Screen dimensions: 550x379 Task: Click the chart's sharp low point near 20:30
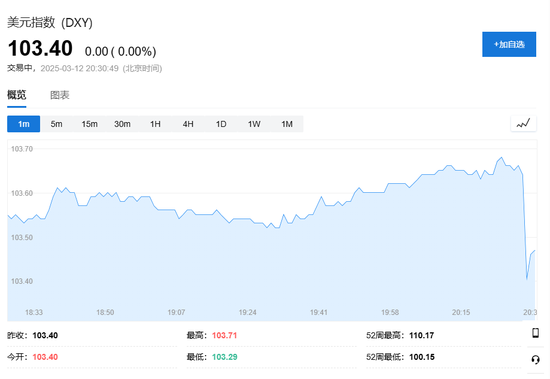click(527, 279)
